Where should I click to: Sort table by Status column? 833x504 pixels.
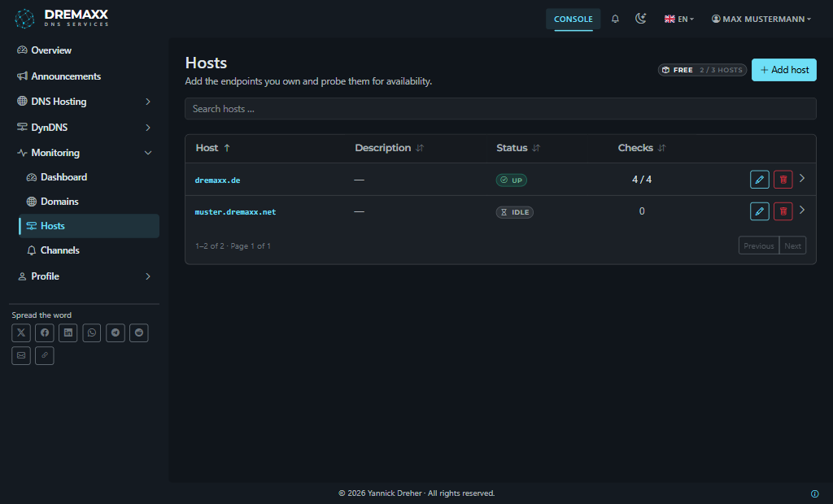click(x=518, y=148)
